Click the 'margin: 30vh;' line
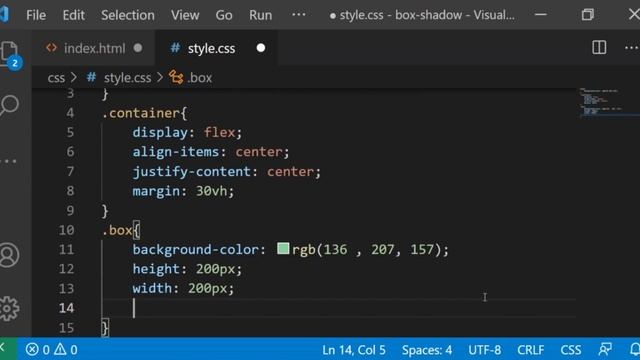 point(183,191)
